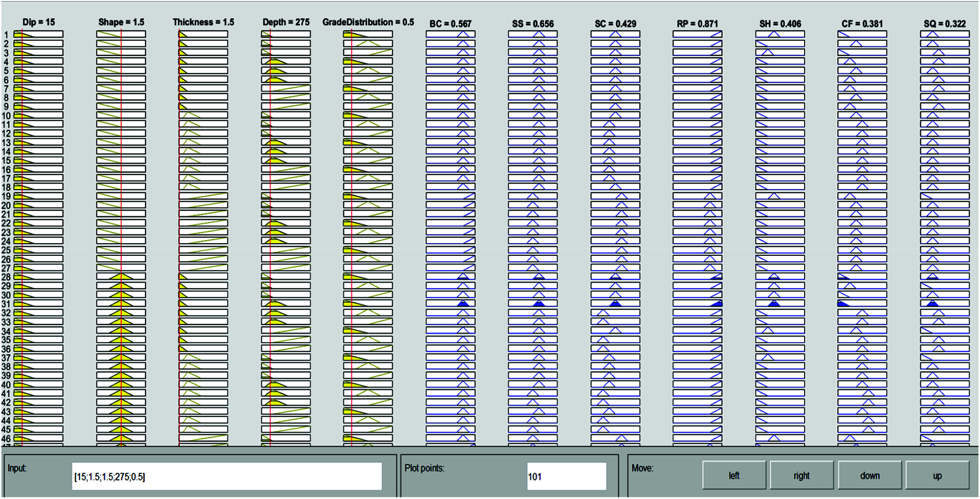The width and height of the screenshot is (980, 499).
Task: Hit the "down" move button
Action: point(869,476)
